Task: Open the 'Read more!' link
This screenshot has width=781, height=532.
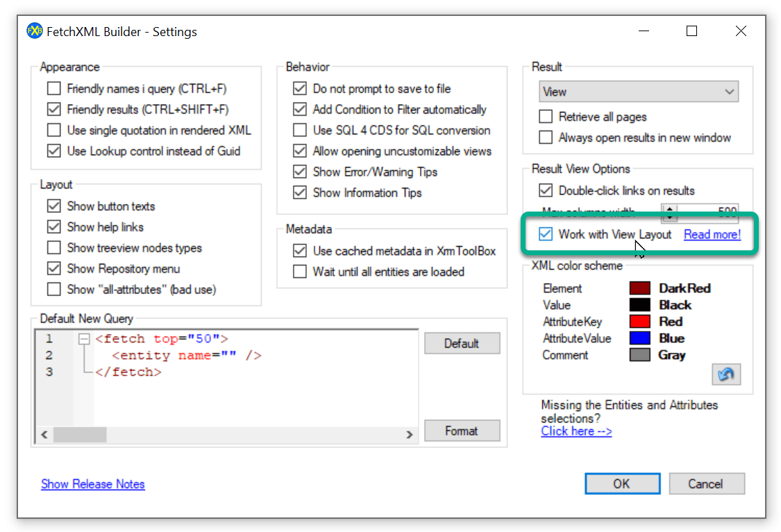Action: point(712,234)
